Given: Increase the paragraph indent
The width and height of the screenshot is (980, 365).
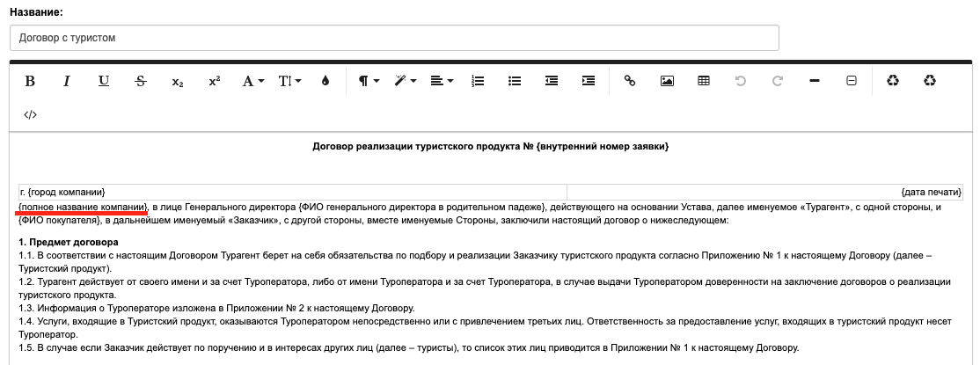Looking at the screenshot, I should (589, 81).
